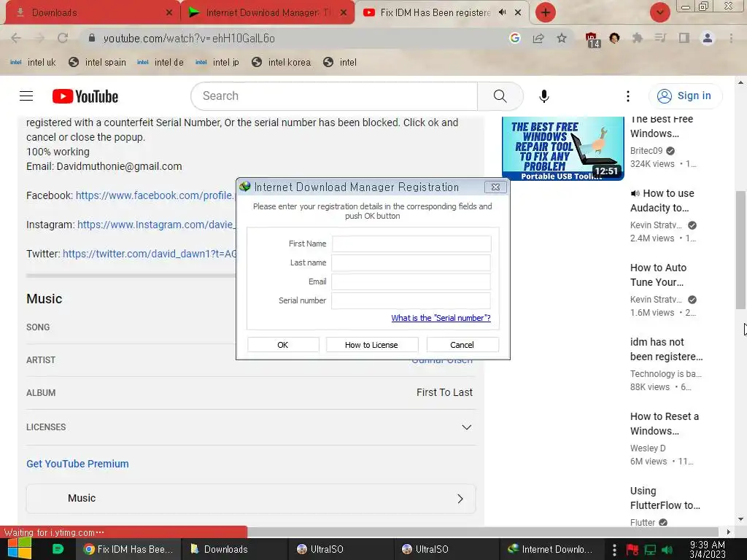
Task: Open Chrome three-dot menu
Action: pos(731,38)
